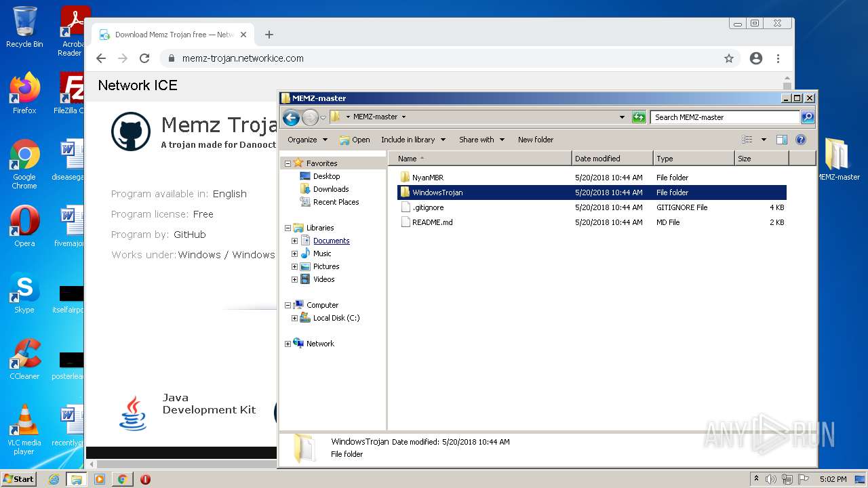Open VLC media player shortcut

coord(24,430)
